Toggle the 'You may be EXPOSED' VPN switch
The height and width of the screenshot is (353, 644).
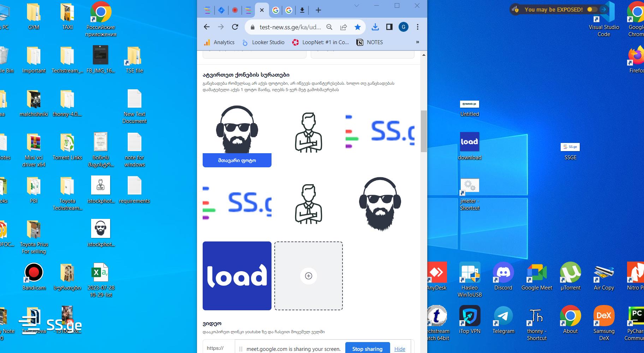592,10
